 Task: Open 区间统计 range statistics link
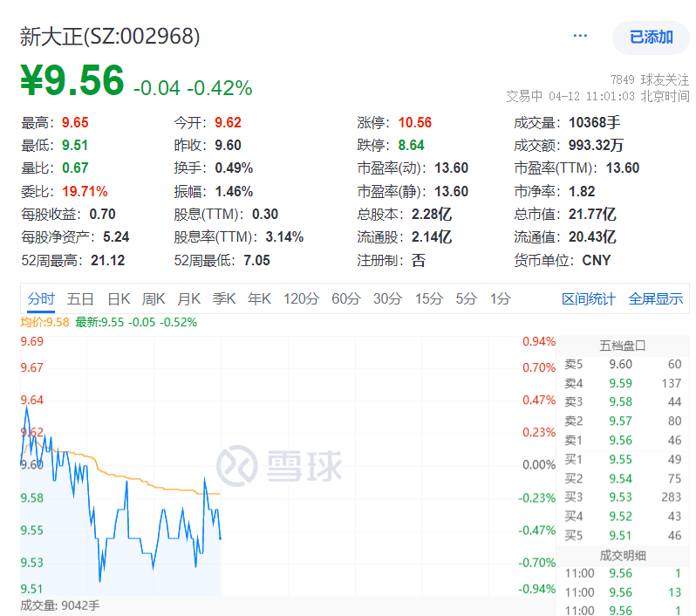point(589,299)
